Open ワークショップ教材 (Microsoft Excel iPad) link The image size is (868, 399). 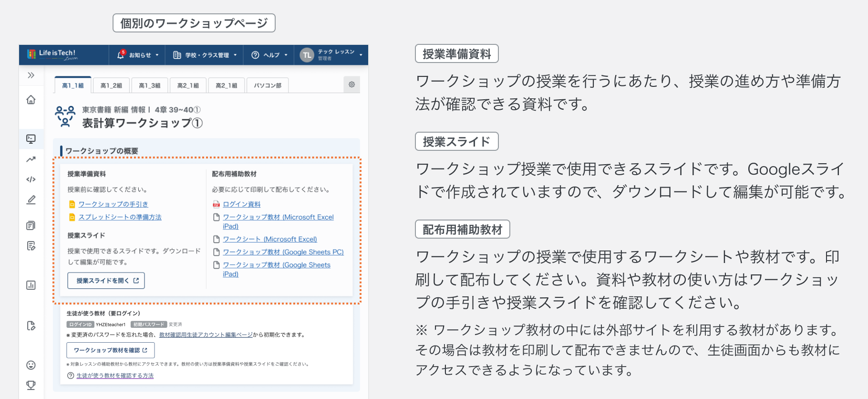tap(278, 221)
